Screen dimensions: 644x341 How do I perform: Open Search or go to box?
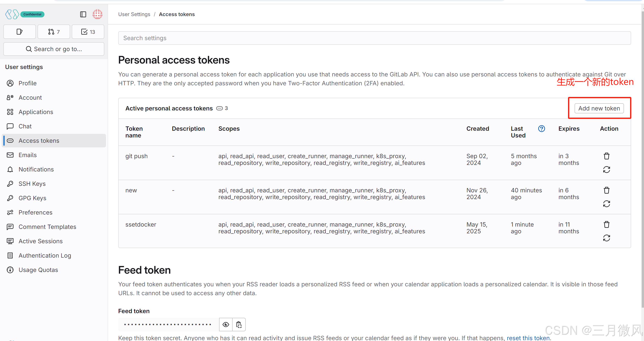click(x=54, y=49)
